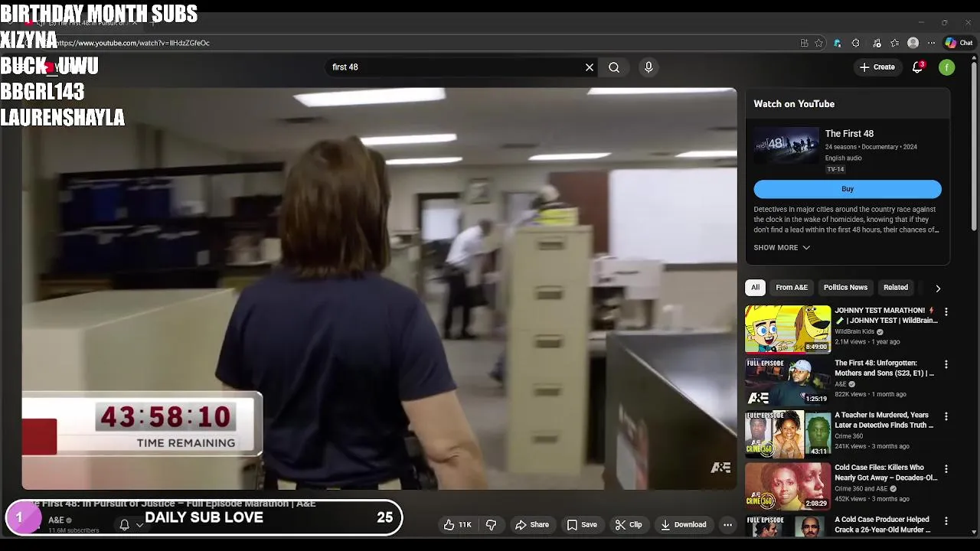This screenshot has width=980, height=551.
Task: Open the JOHNNY TEST MARATHON thumbnail
Action: click(788, 329)
